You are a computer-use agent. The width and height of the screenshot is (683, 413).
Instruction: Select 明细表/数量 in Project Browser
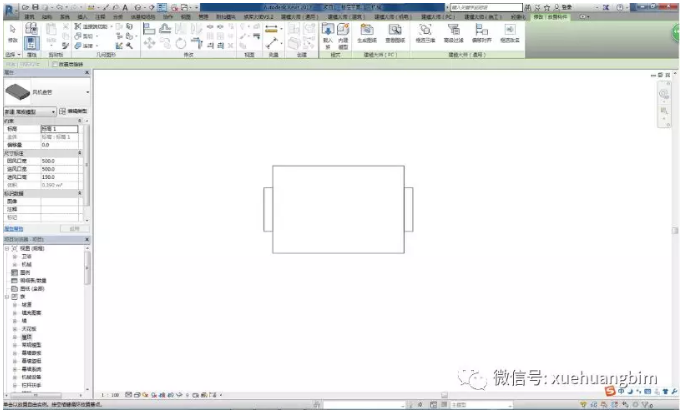click(33, 281)
